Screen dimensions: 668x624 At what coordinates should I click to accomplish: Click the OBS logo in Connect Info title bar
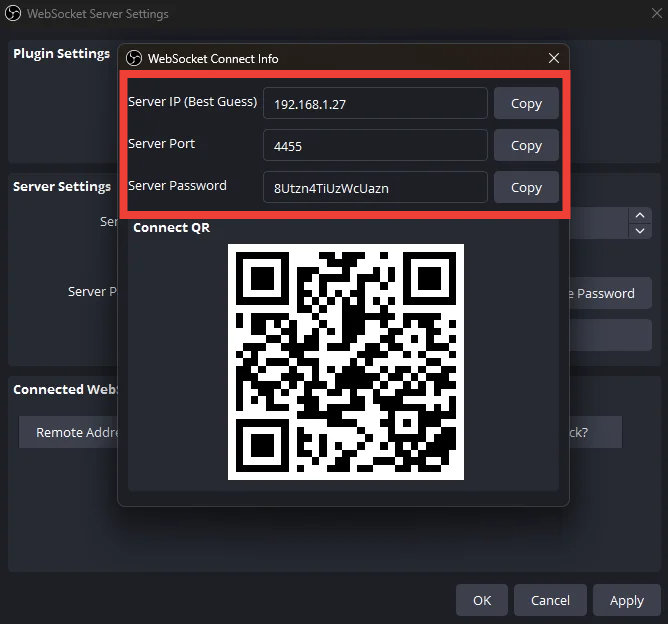tap(134, 58)
